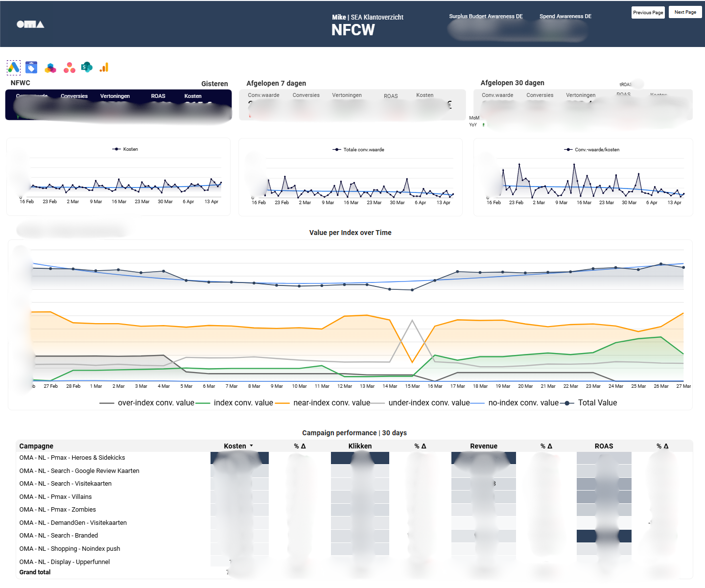Click the Campagne column header
This screenshot has height=588, width=705.
tap(36, 446)
